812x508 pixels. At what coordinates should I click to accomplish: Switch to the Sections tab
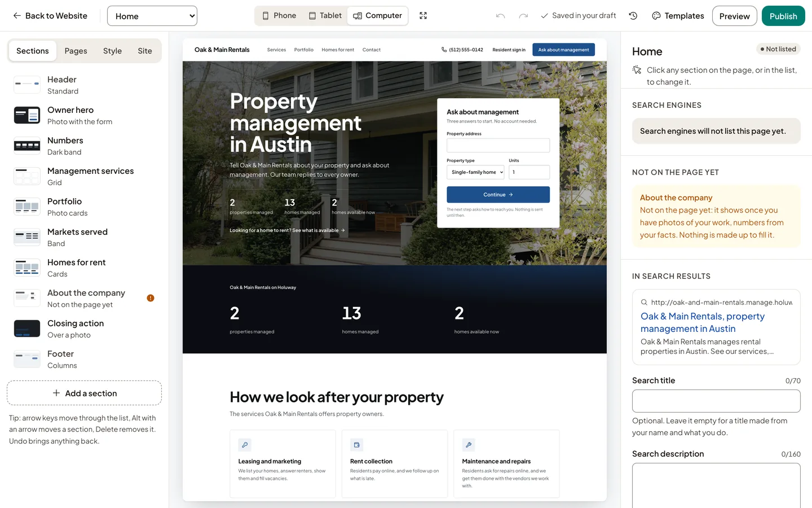[x=33, y=51]
